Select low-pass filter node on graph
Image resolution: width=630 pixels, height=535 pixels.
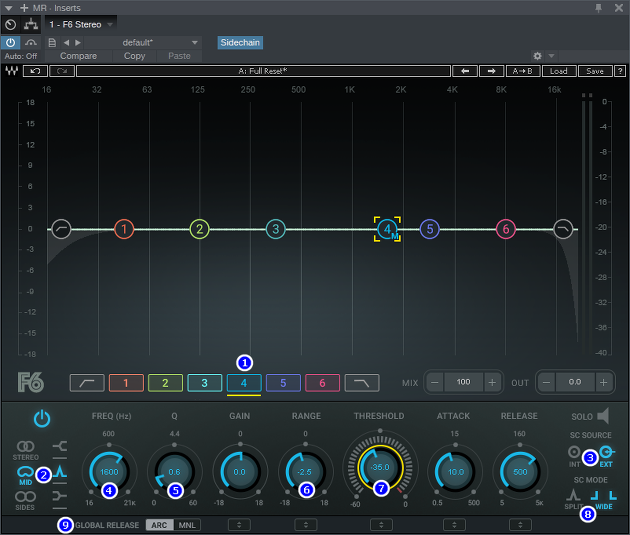point(563,229)
